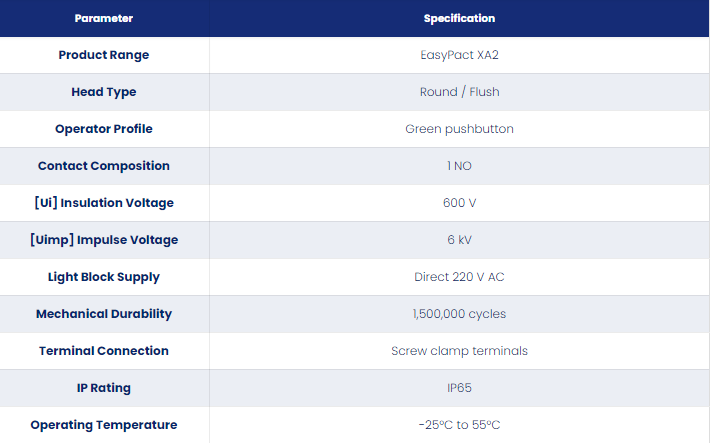Click the Screw clamp terminals value
This screenshot has height=443, width=710.
pos(459,351)
